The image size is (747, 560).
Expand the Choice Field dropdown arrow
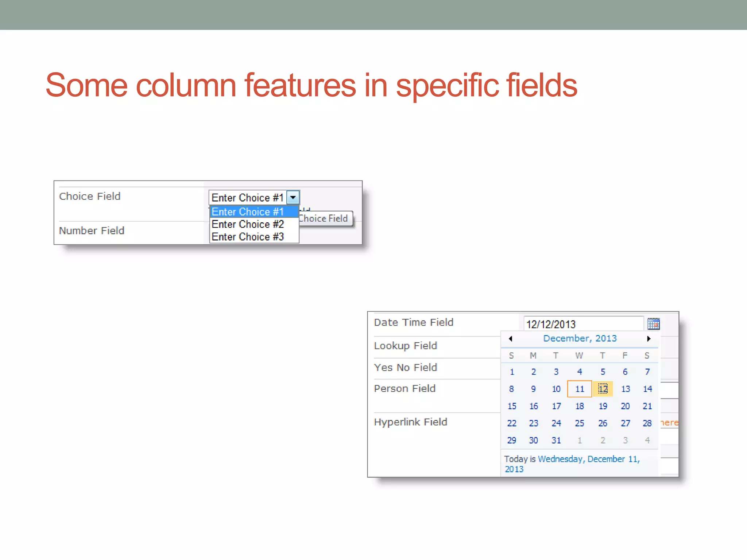click(x=293, y=198)
